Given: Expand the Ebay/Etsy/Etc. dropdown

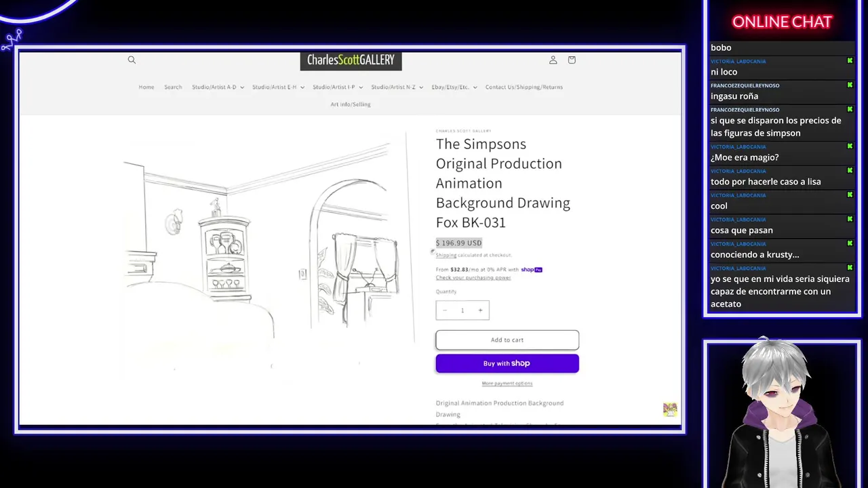Looking at the screenshot, I should pyautogui.click(x=454, y=87).
